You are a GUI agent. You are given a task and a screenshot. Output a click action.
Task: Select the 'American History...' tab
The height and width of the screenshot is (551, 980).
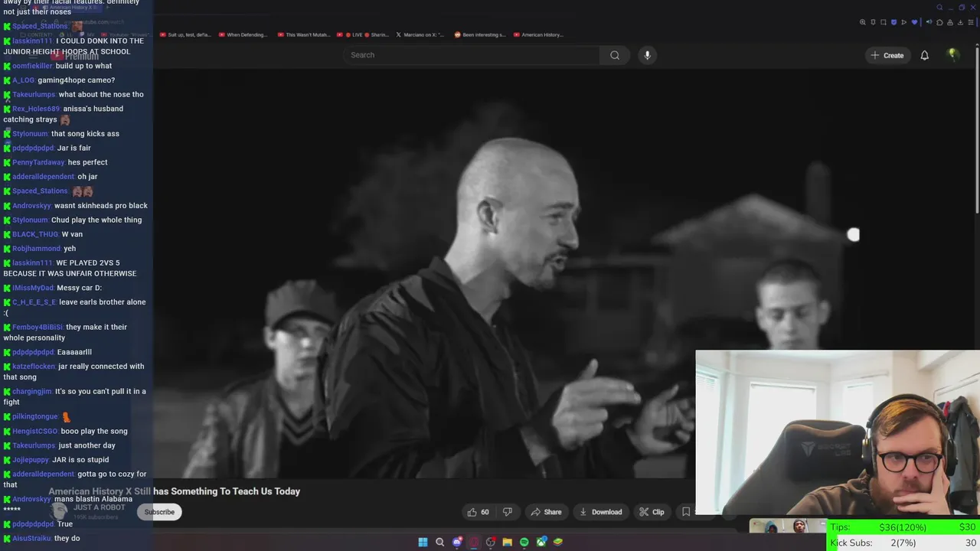pos(539,34)
